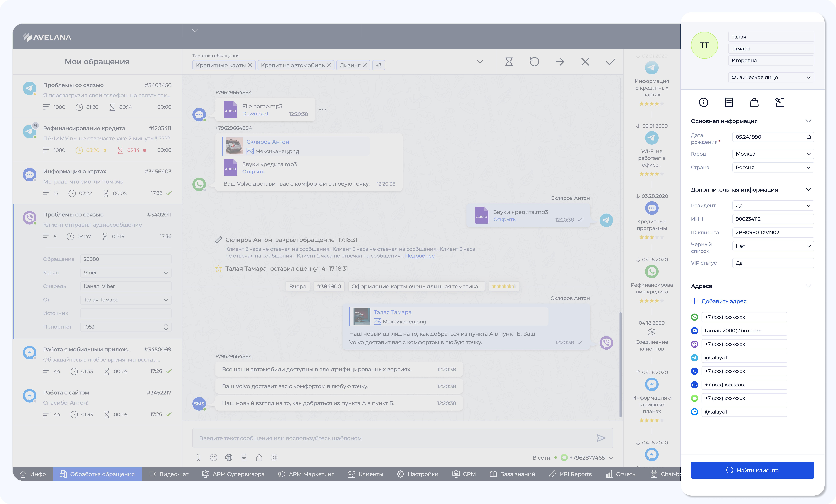The width and height of the screenshot is (836, 504).
Task: Open the Канал Viber dropdown
Action: pos(126,273)
